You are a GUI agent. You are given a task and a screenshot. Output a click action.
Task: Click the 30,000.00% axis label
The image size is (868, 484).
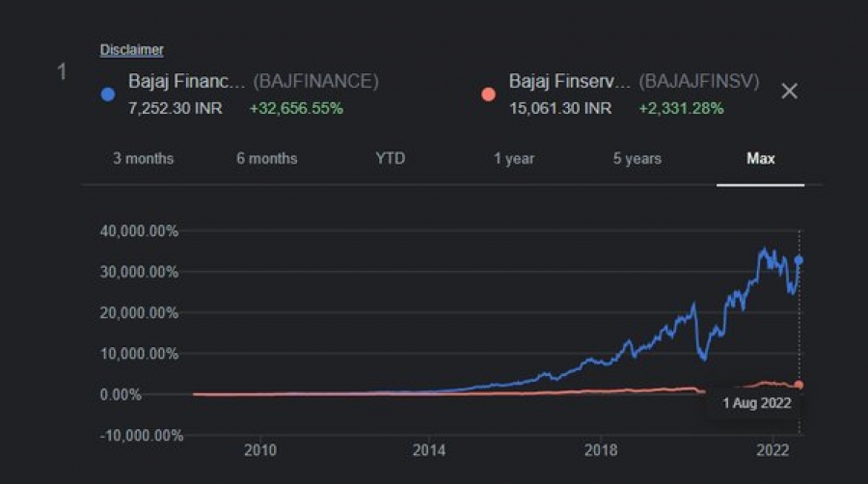point(139,272)
